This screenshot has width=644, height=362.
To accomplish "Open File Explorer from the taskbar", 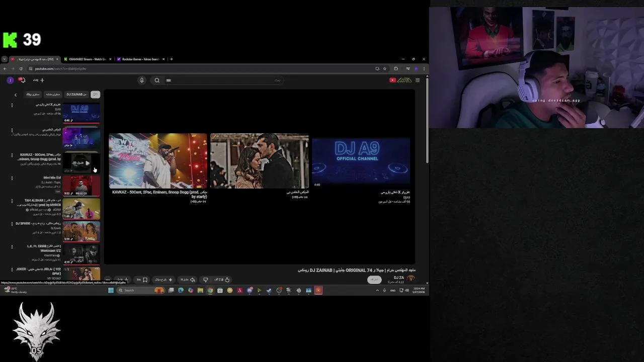I will coord(200,290).
